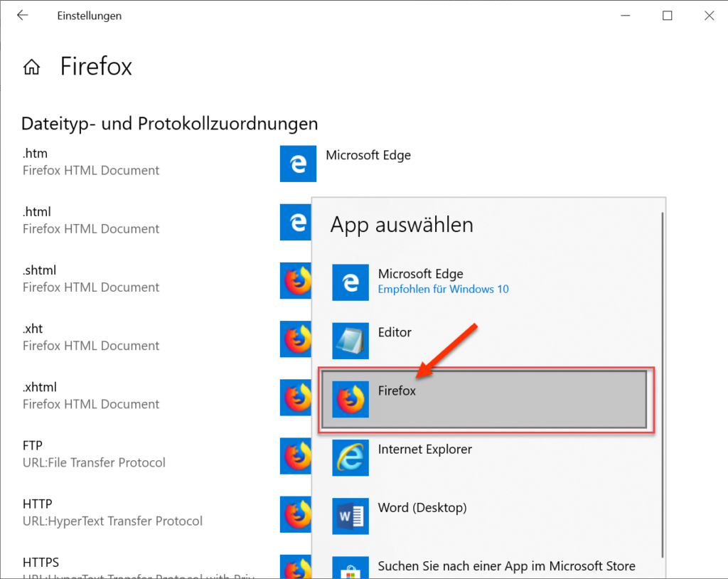Click the Firefox icon in app chooser
728x579 pixels.
point(350,399)
